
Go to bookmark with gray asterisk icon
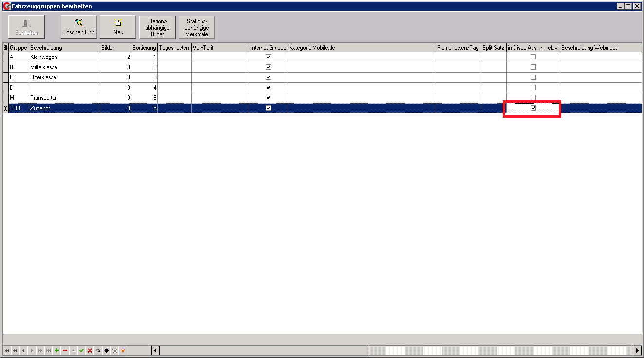[114, 350]
